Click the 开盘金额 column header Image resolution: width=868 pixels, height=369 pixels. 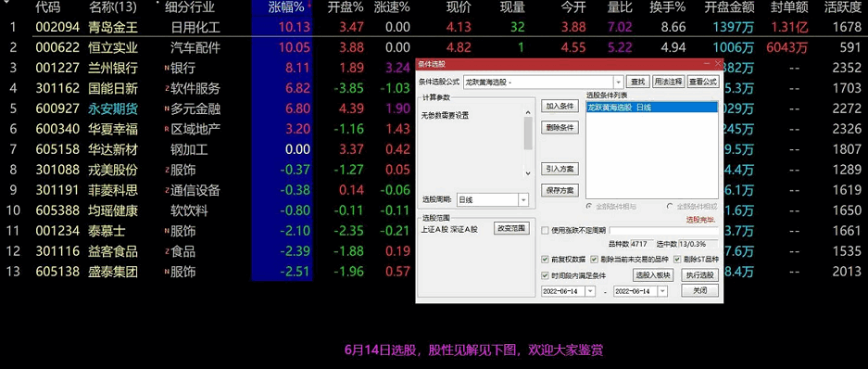pyautogui.click(x=729, y=7)
